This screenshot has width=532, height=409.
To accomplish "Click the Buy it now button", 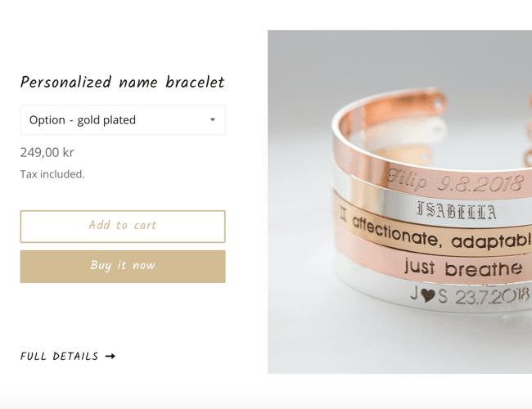I will 123,267.
